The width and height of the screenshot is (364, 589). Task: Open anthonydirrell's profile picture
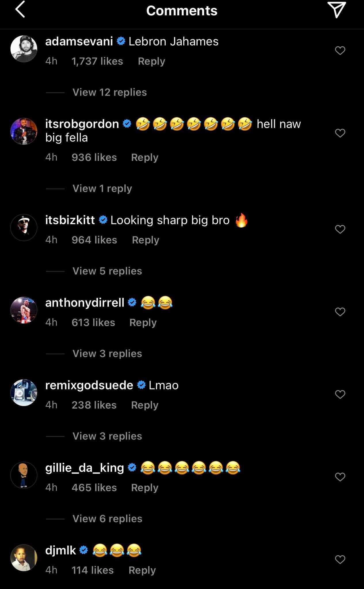24,310
